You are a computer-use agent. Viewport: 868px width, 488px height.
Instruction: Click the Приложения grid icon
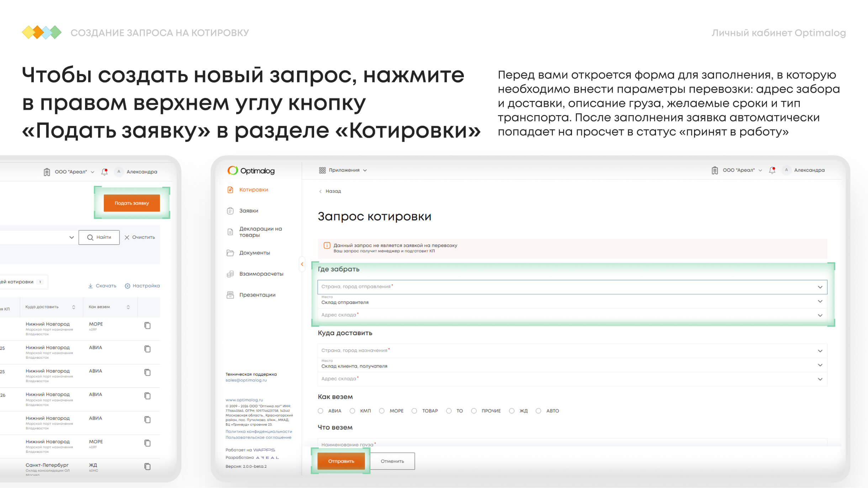click(x=322, y=170)
